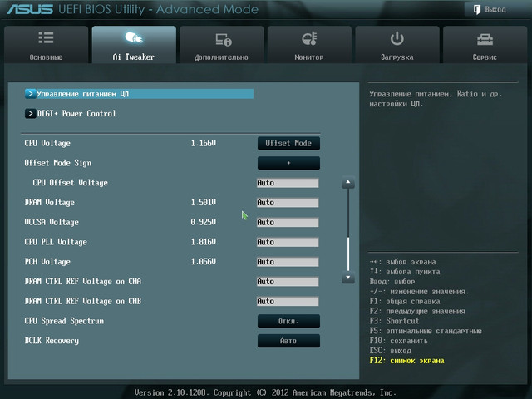Click F12: снимок экрана hint
This screenshot has height=399, width=532.
pyautogui.click(x=406, y=360)
